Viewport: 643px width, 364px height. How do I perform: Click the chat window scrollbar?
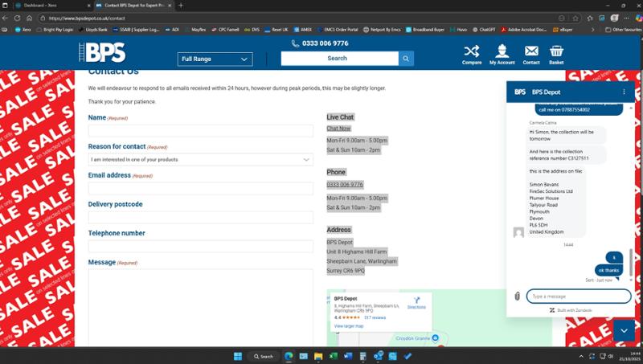tap(631, 262)
